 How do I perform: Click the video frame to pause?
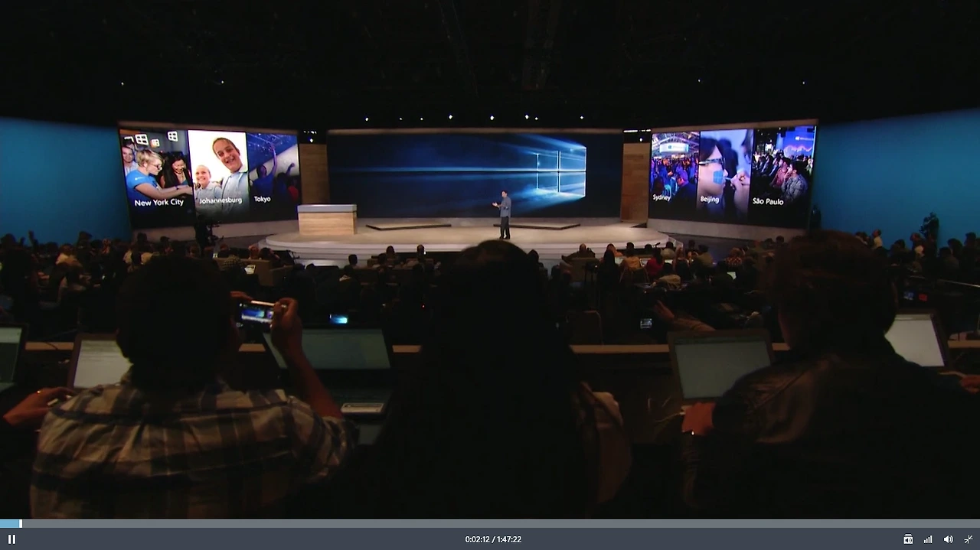[490, 260]
